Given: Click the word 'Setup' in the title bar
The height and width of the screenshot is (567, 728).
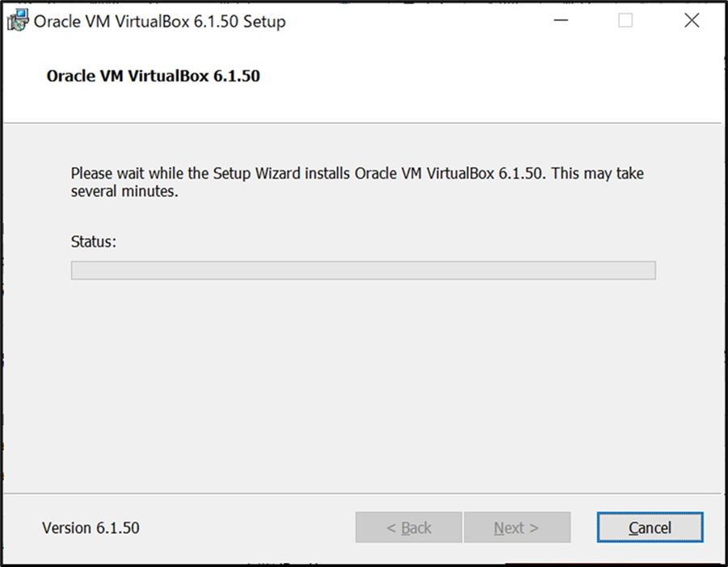Looking at the screenshot, I should [264, 22].
